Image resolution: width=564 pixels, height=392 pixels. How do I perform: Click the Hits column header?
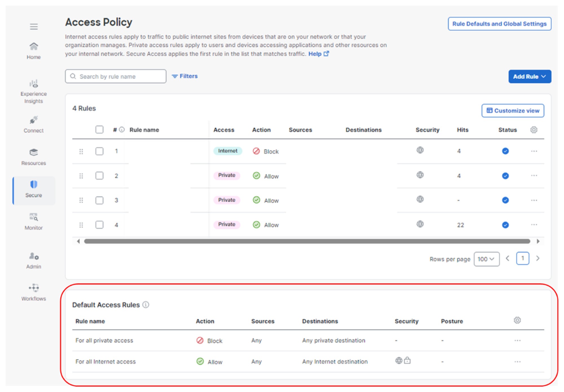tap(462, 130)
